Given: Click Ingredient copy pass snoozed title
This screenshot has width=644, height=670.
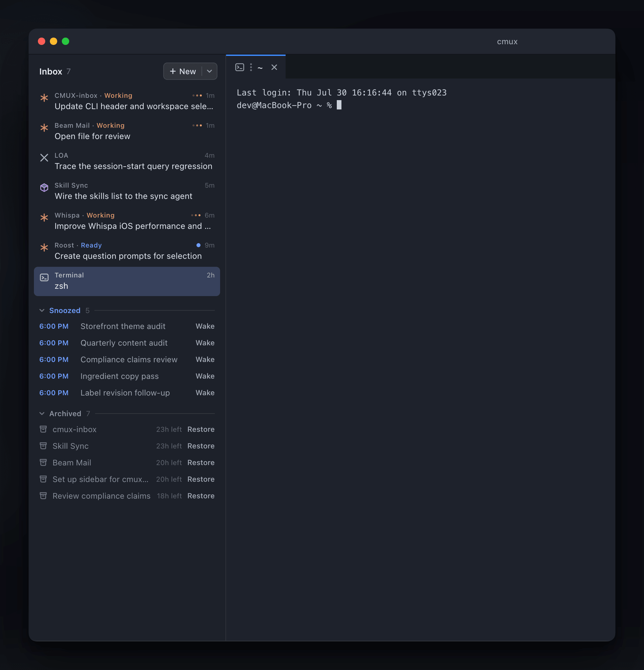Looking at the screenshot, I should (x=120, y=376).
